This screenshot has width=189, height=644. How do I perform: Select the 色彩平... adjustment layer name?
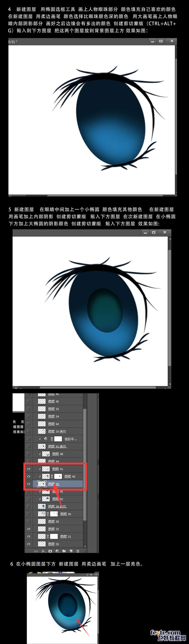click(71, 439)
